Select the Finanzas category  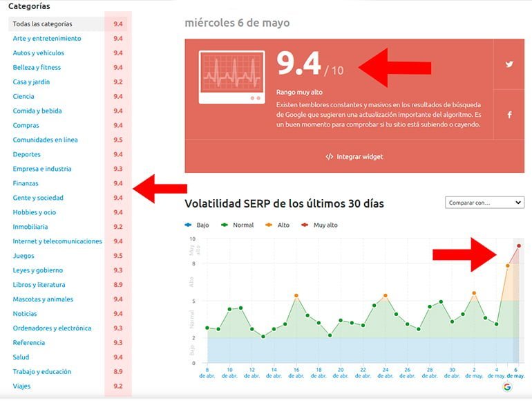pos(26,184)
